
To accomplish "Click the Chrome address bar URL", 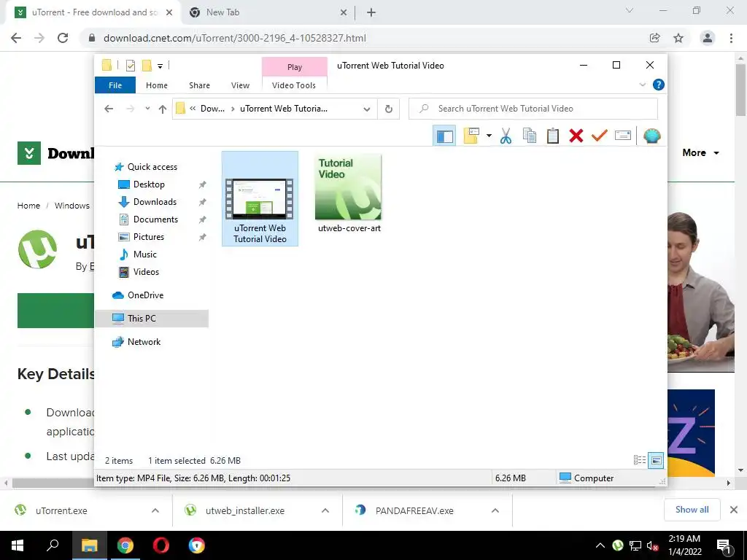I will (234, 38).
